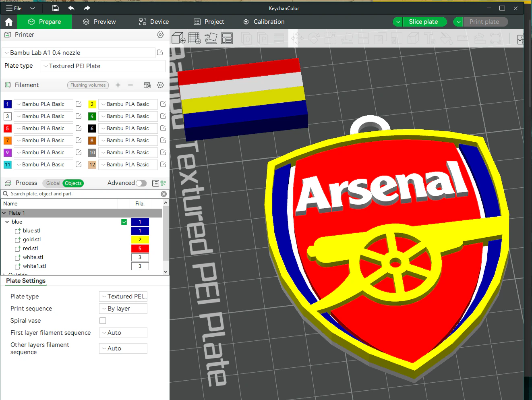Click the Variable layer height icon

[x=279, y=39]
